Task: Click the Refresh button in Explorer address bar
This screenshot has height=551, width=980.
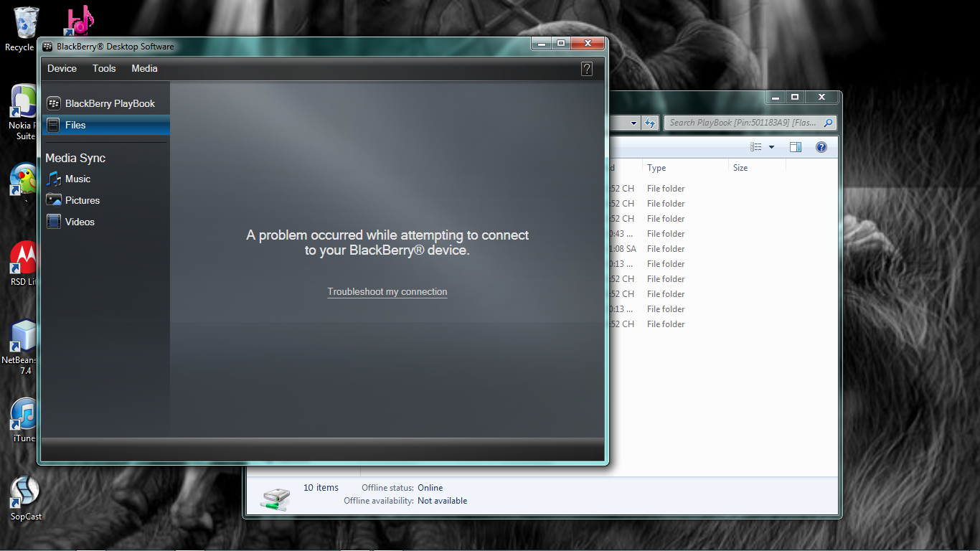Action: point(650,123)
